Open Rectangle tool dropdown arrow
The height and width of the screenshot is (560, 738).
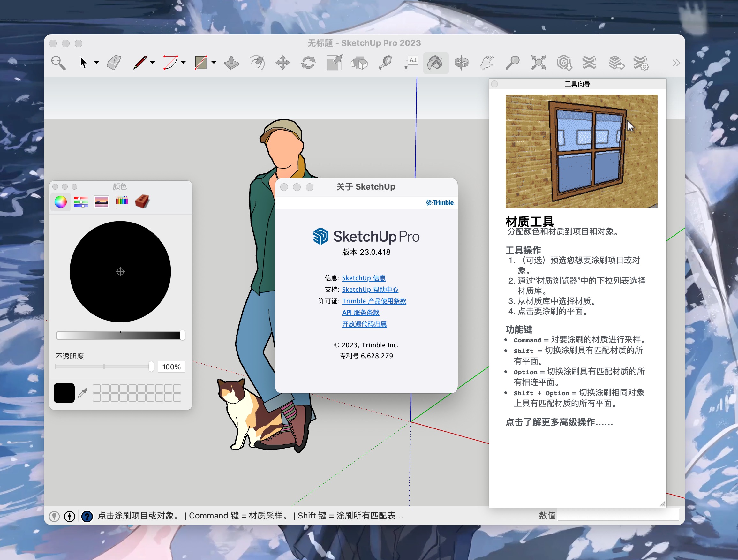point(214,62)
